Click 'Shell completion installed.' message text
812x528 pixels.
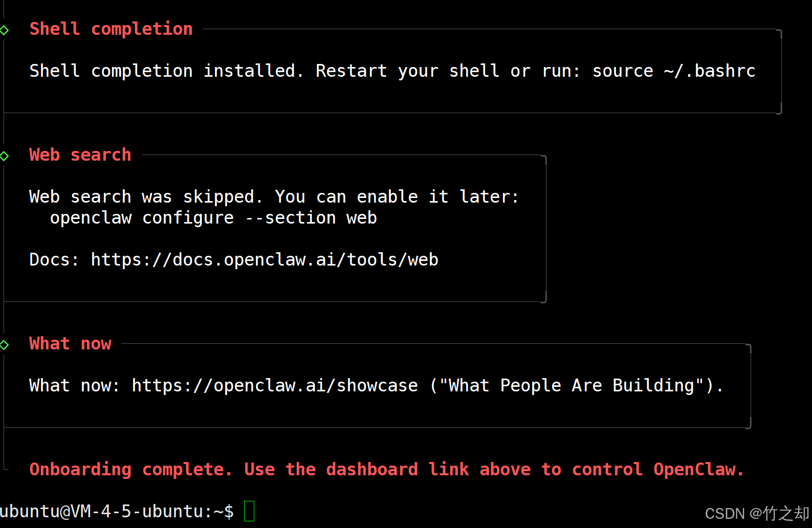[167, 71]
